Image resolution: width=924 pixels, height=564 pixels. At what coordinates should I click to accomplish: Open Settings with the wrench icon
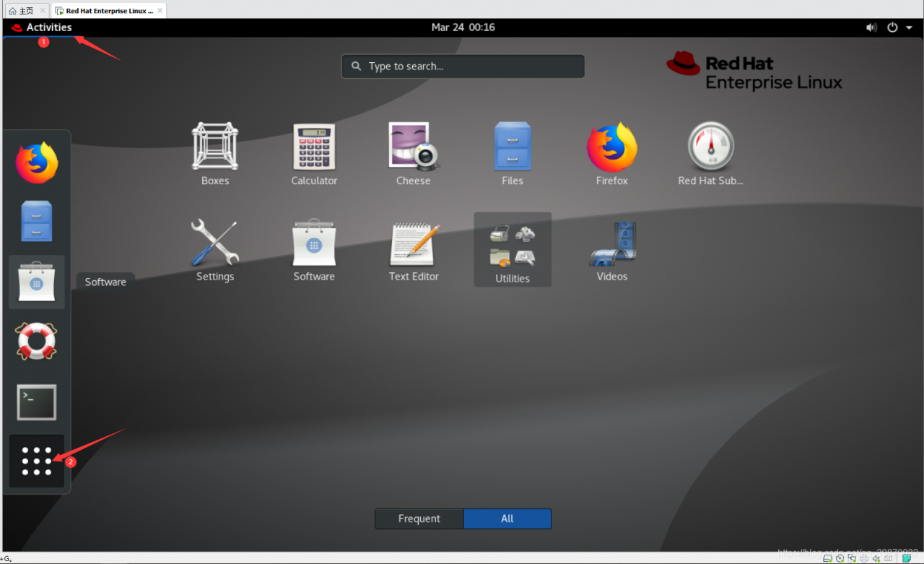pos(215,250)
